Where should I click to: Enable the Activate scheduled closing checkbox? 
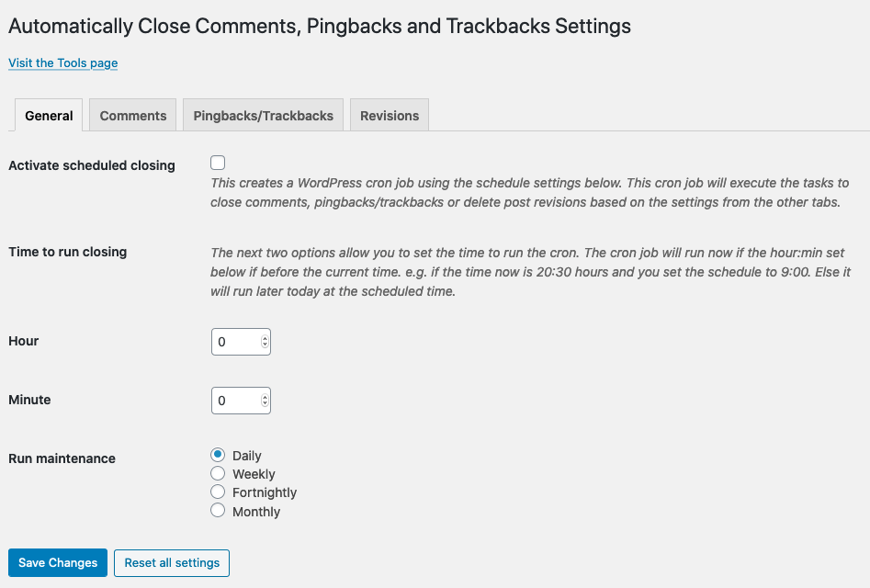coord(218,164)
